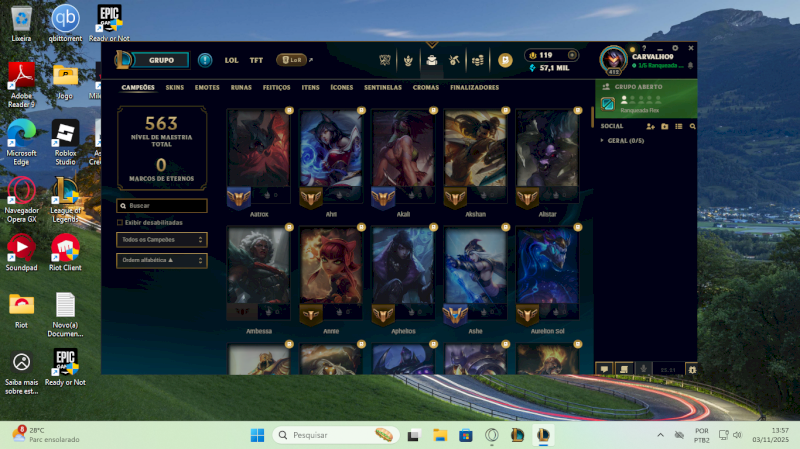Viewport: 800px width, 449px height.
Task: Enable Exibir desabilitadas checkbox
Action: click(x=120, y=222)
